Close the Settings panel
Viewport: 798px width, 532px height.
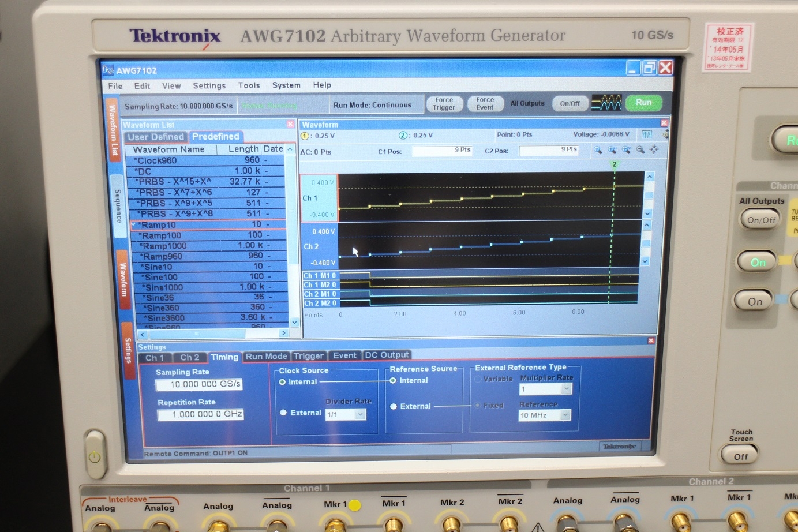(x=651, y=340)
